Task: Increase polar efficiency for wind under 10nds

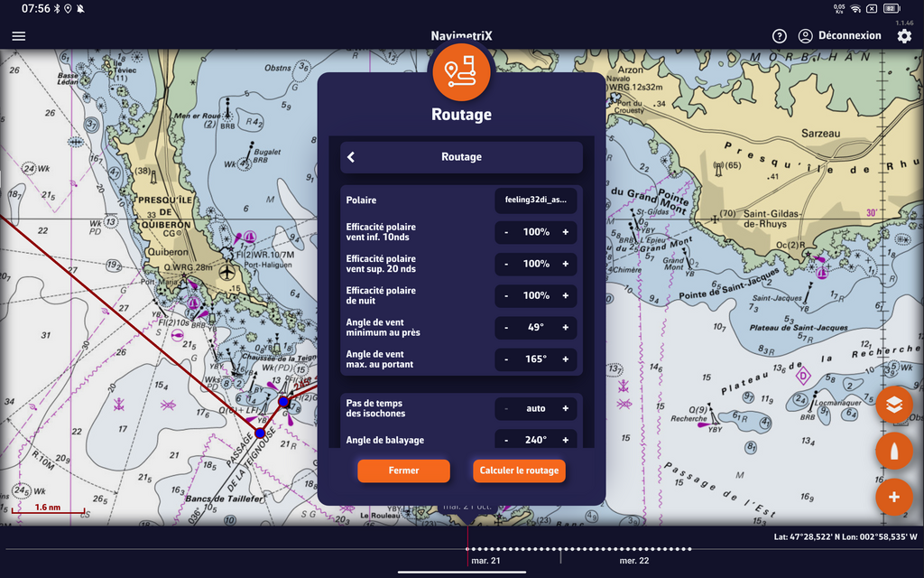Action: 566,232
